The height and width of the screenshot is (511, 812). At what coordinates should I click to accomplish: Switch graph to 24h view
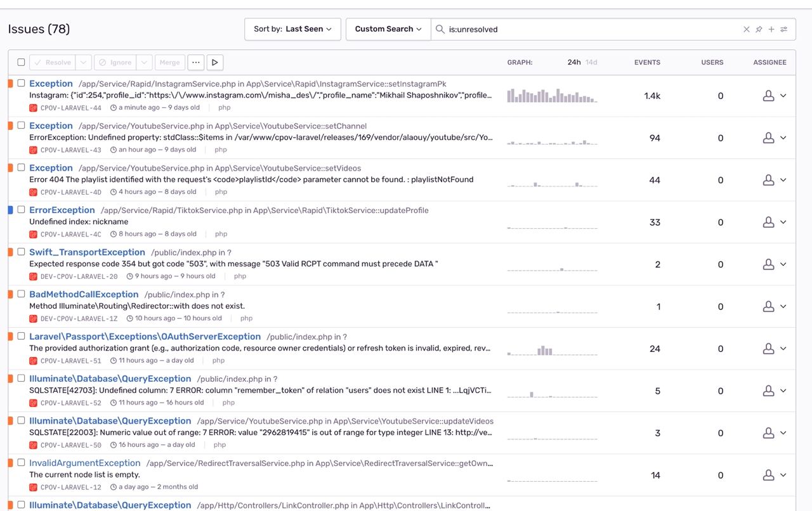pyautogui.click(x=574, y=62)
